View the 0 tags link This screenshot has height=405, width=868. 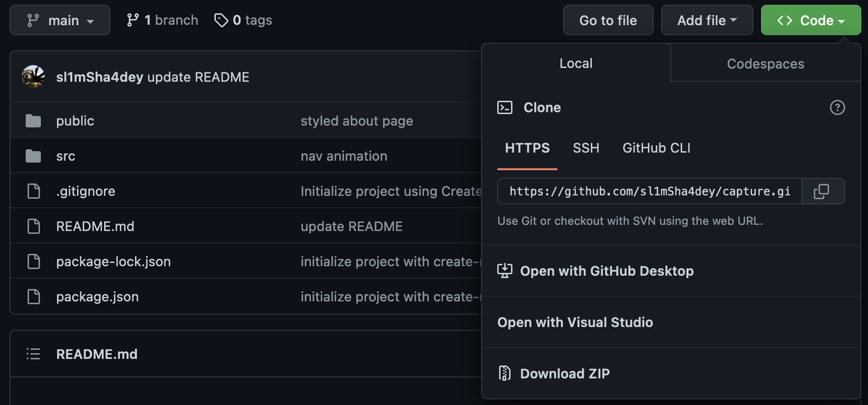coord(243,20)
